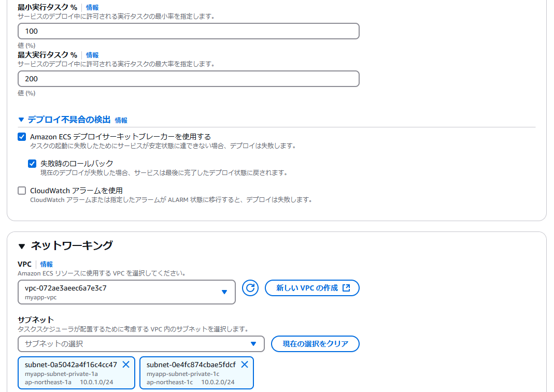
Task: Uncheck 失敗時のロールバック option
Action: [32, 163]
